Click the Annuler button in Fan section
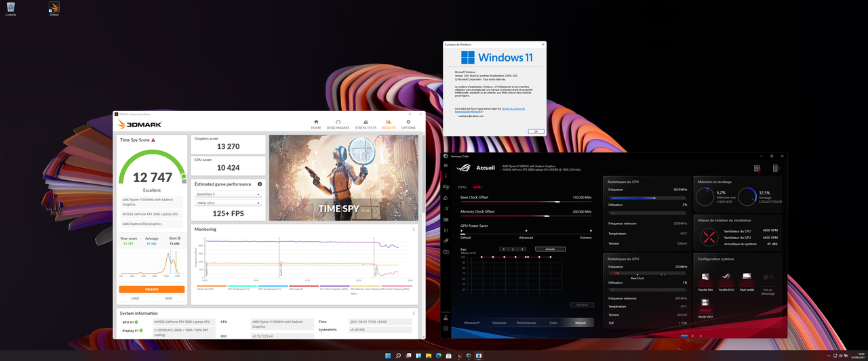The width and height of the screenshot is (868, 361). click(550, 249)
